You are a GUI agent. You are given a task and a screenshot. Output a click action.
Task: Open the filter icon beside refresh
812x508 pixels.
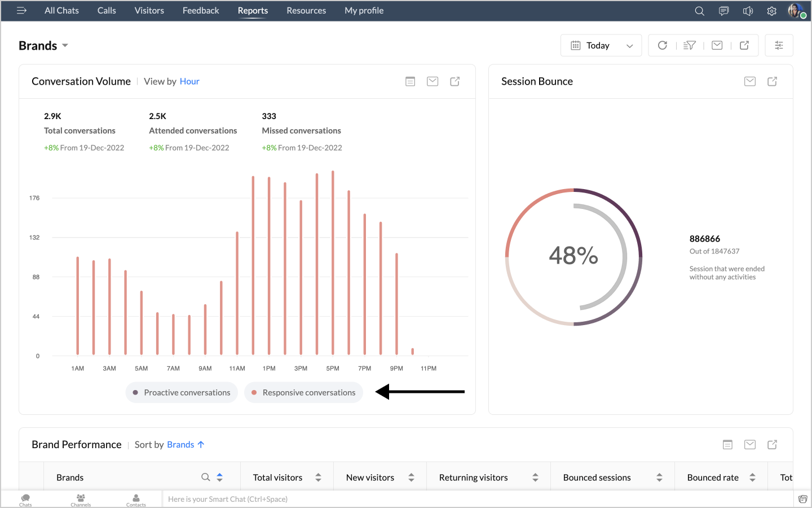pyautogui.click(x=689, y=45)
